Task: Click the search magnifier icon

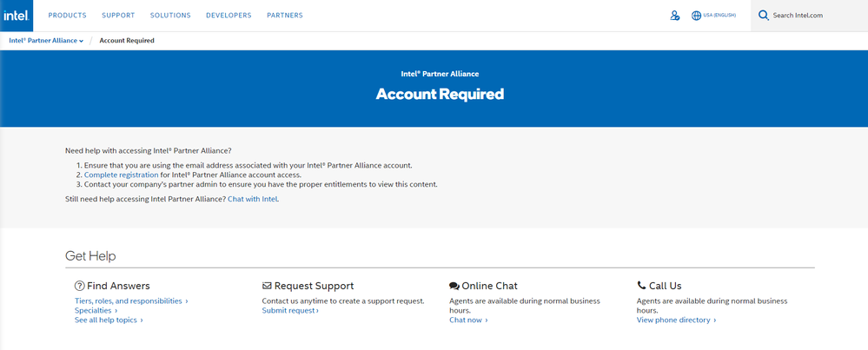Action: 764,16
